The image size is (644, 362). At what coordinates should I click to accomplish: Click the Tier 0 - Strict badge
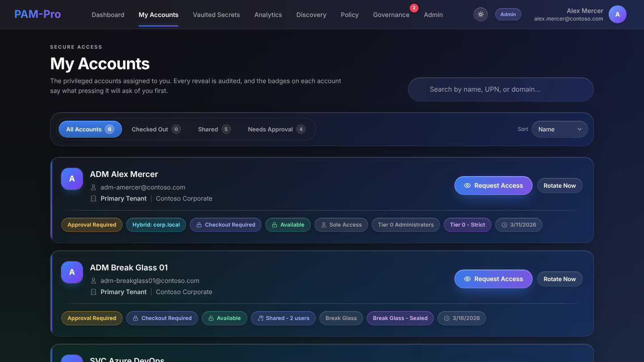(467, 225)
